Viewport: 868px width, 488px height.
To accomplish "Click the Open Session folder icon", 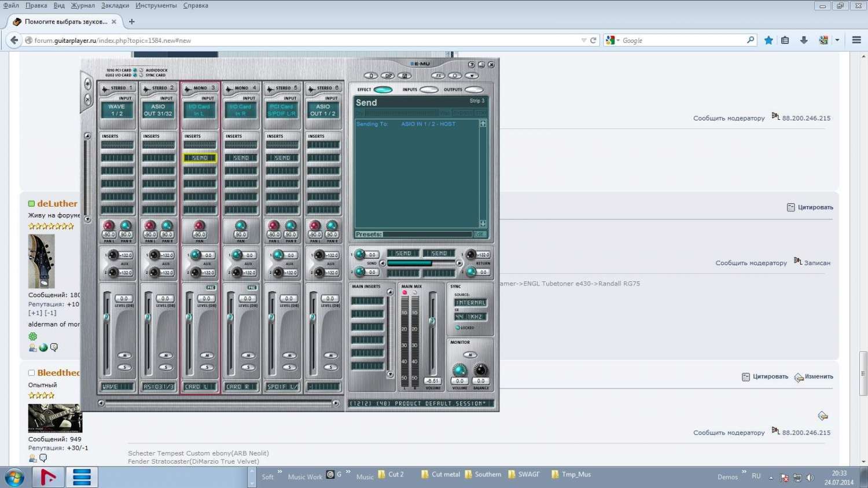I will click(x=388, y=76).
